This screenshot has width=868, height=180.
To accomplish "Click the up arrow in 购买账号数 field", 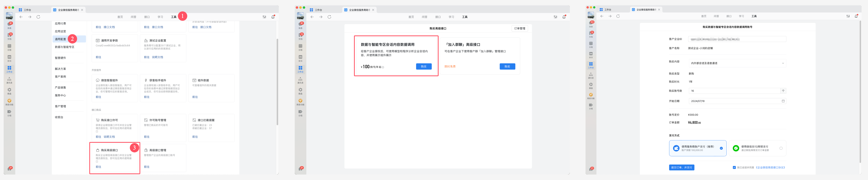I will (x=783, y=91).
